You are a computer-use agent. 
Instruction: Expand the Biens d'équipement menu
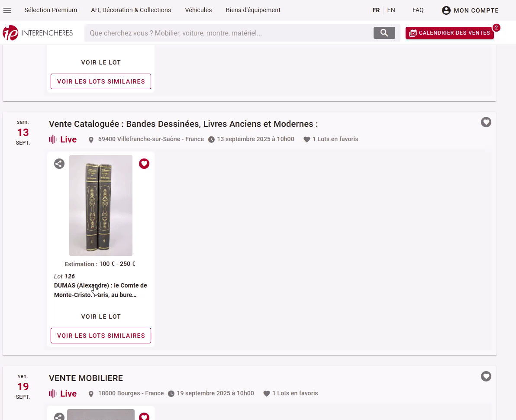(253, 10)
